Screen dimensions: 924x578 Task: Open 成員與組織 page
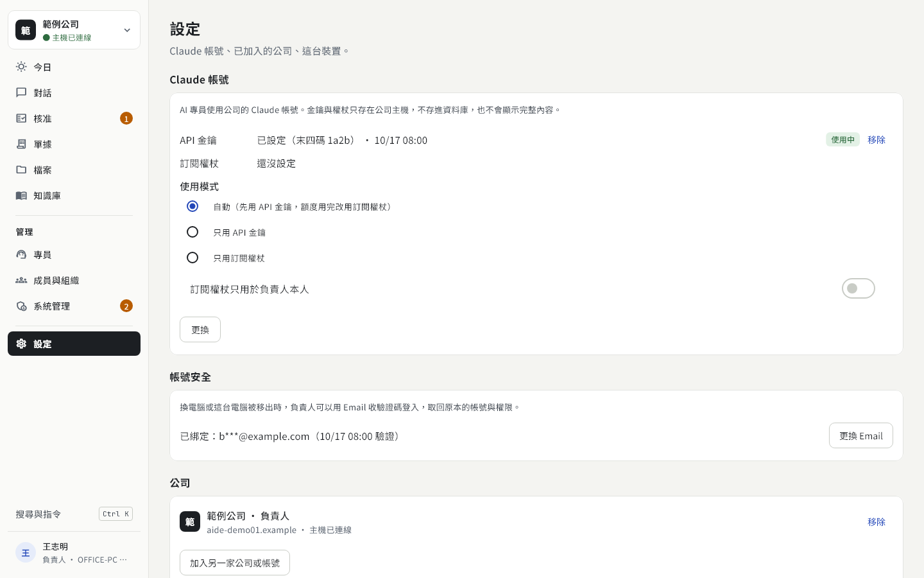point(74,280)
